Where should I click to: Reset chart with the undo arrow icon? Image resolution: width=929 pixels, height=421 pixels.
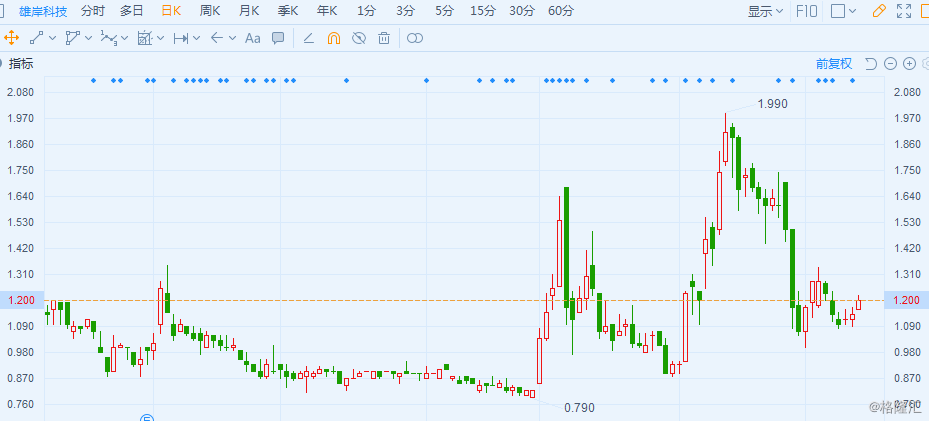[870, 63]
